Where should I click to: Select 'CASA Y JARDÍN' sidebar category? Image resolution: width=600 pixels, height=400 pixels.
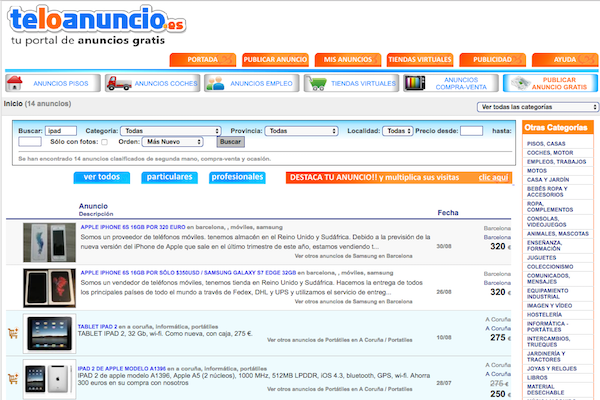point(548,180)
